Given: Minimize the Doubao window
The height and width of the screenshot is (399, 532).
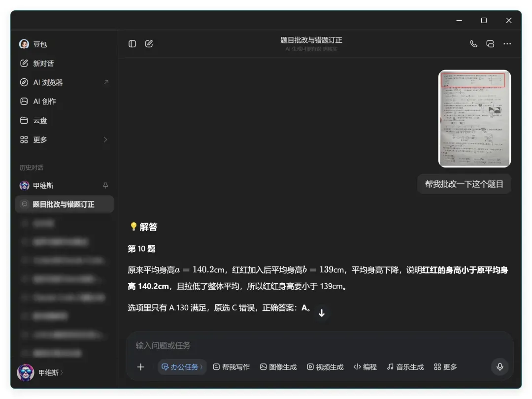Looking at the screenshot, I should (459, 20).
